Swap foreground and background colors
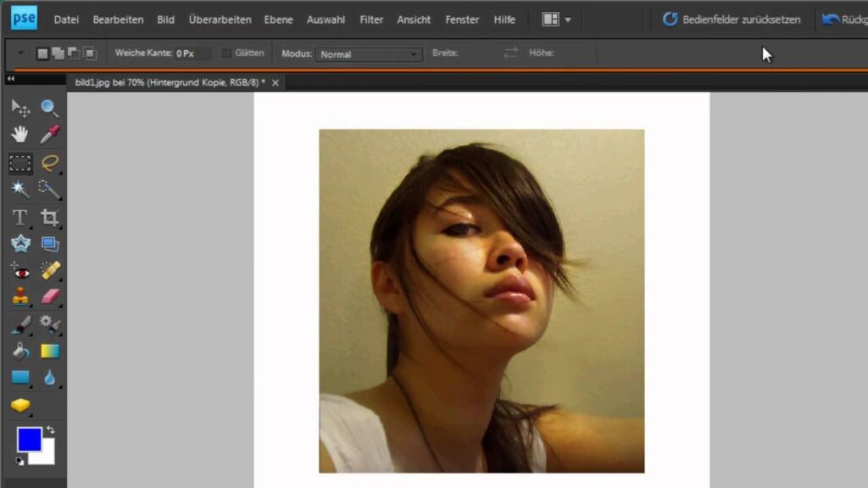The image size is (868, 488). coord(50,430)
